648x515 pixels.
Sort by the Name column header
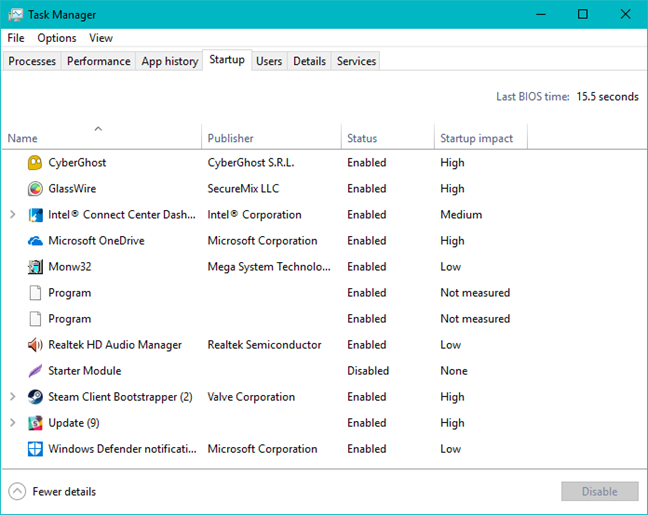coord(102,136)
